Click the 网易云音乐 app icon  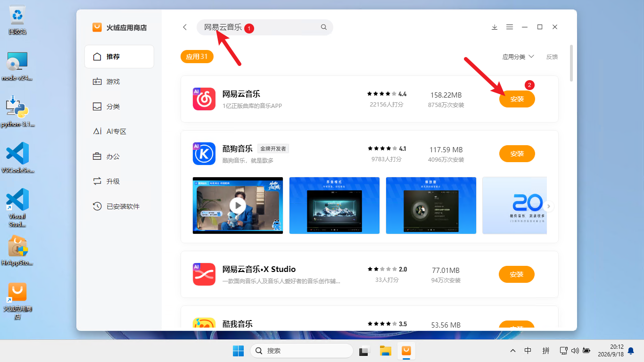pos(204,99)
